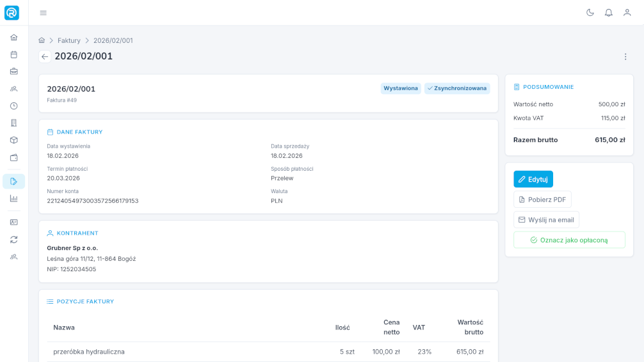This screenshot has width=644, height=362.
Task: Click account number 22124054973003572566179153
Action: pos(93,201)
